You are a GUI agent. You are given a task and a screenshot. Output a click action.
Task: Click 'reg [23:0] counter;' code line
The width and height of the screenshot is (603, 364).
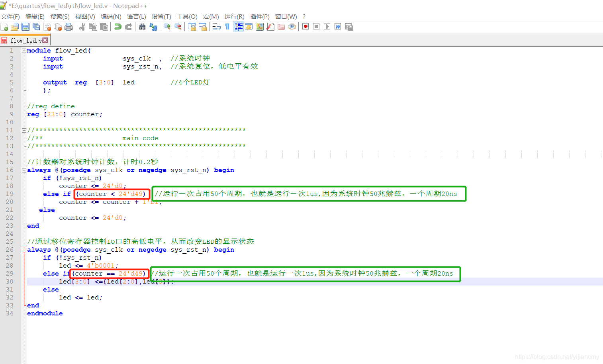tap(65, 114)
